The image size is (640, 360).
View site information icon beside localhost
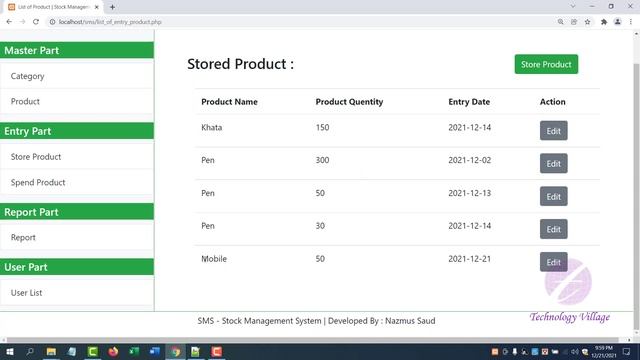click(x=52, y=22)
